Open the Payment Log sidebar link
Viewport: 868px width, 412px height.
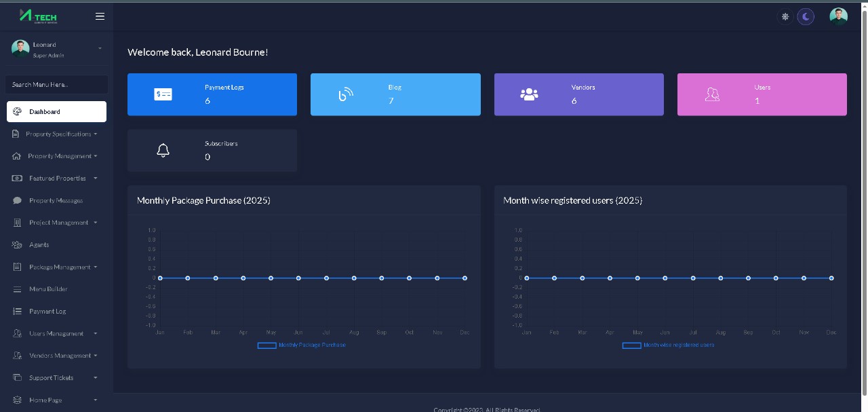point(47,312)
